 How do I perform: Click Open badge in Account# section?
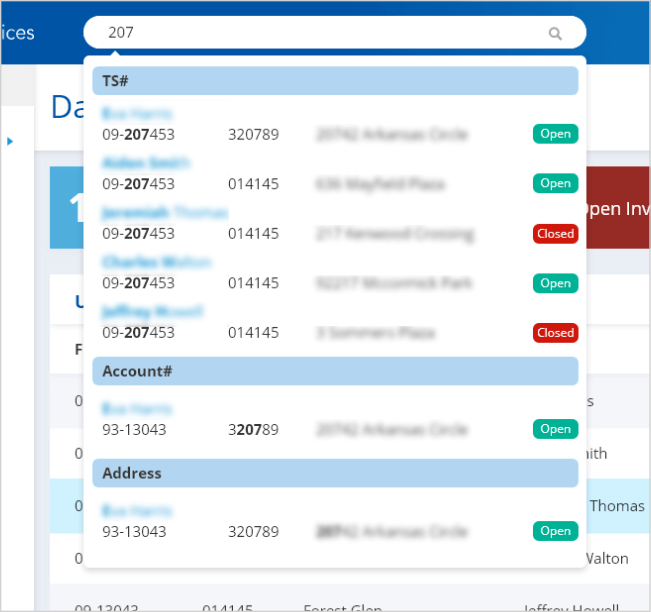tap(555, 429)
